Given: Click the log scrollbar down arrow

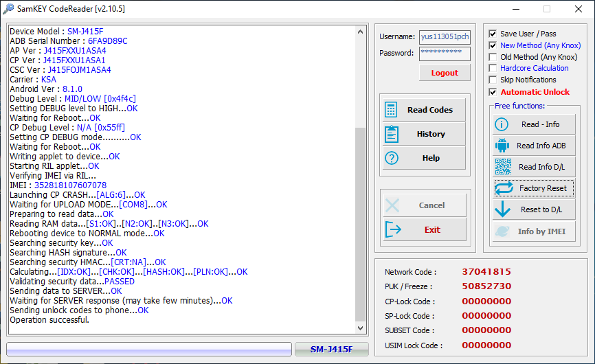Looking at the screenshot, I should [361, 328].
